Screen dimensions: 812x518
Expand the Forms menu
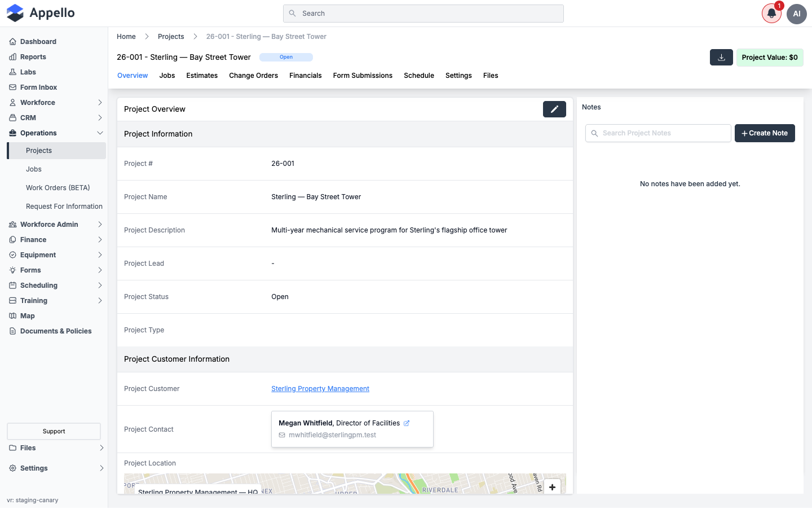(56, 270)
